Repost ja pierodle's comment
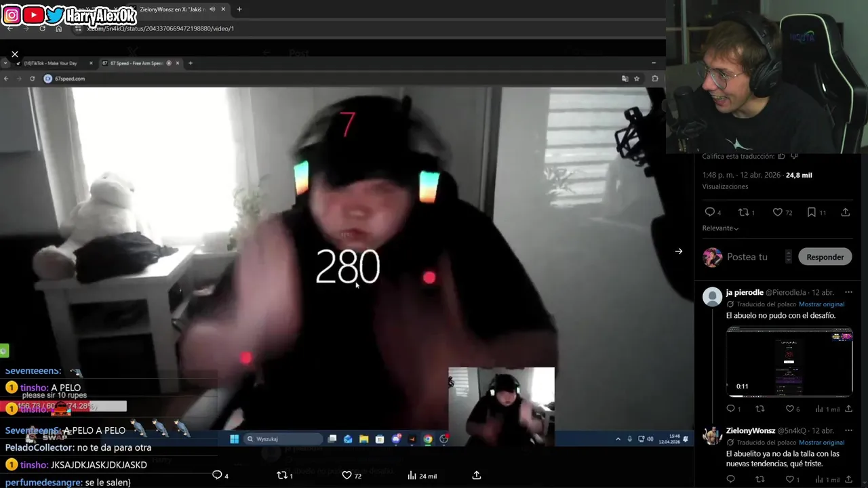 tap(759, 409)
